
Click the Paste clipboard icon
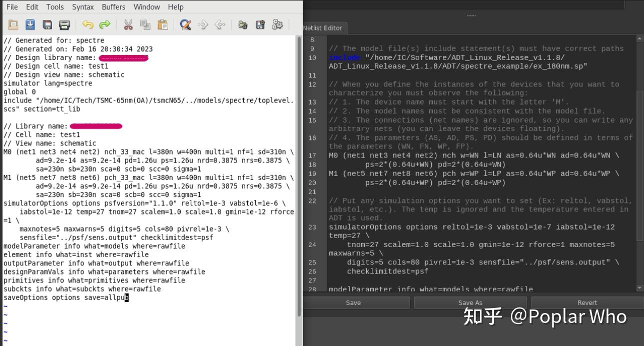(x=163, y=24)
